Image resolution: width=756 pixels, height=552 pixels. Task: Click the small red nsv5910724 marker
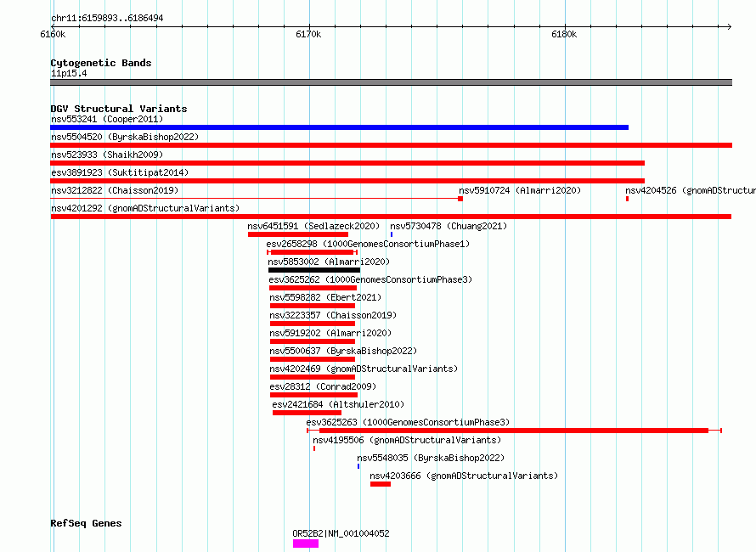[460, 199]
